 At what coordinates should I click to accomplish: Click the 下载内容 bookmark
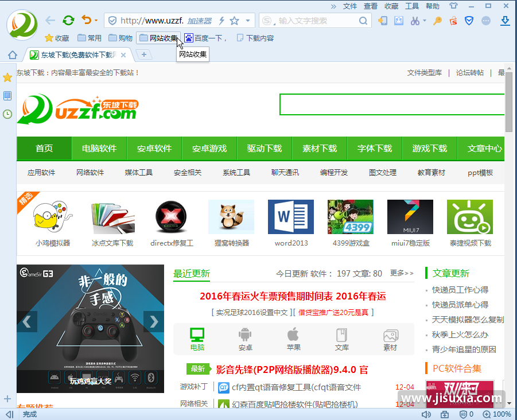(x=255, y=38)
